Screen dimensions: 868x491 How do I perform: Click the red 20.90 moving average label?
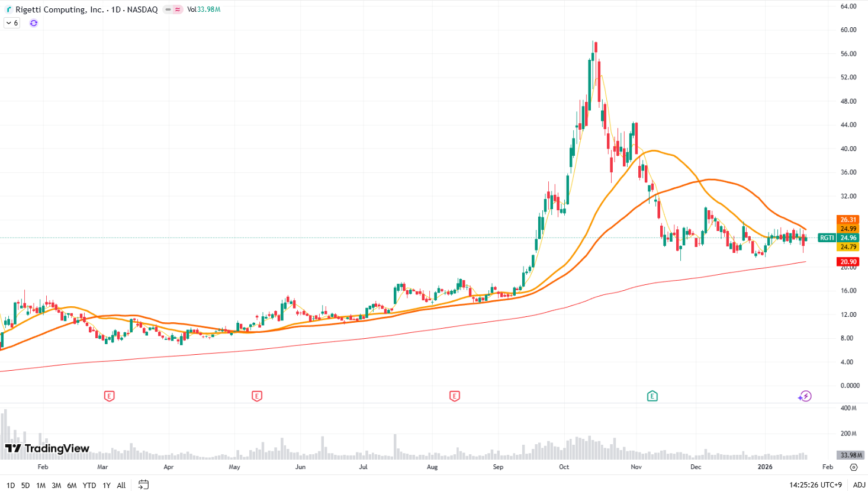coord(848,262)
